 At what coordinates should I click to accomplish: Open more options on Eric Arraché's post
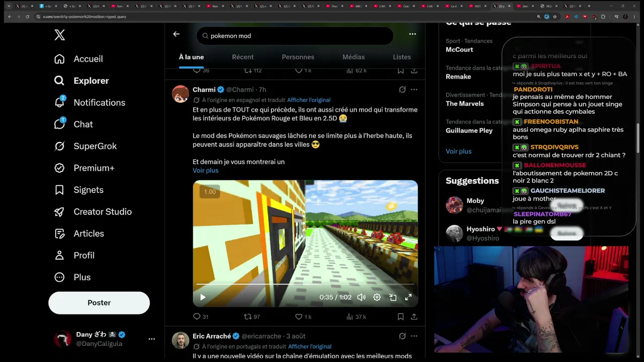click(x=414, y=336)
